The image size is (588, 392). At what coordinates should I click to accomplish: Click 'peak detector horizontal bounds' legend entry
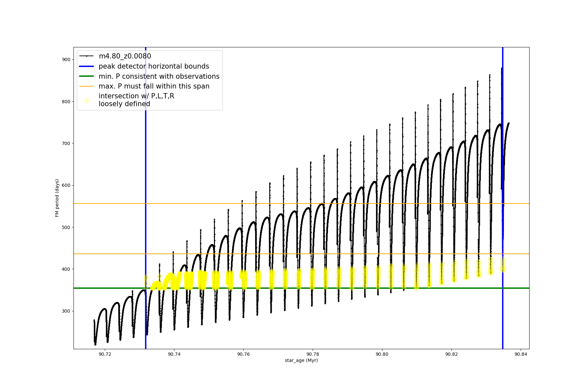coord(154,66)
